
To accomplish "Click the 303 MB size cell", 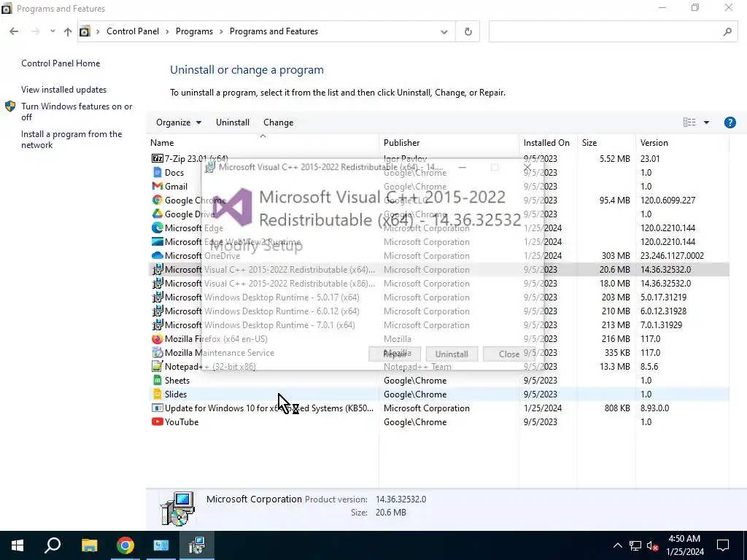I will click(x=616, y=256).
